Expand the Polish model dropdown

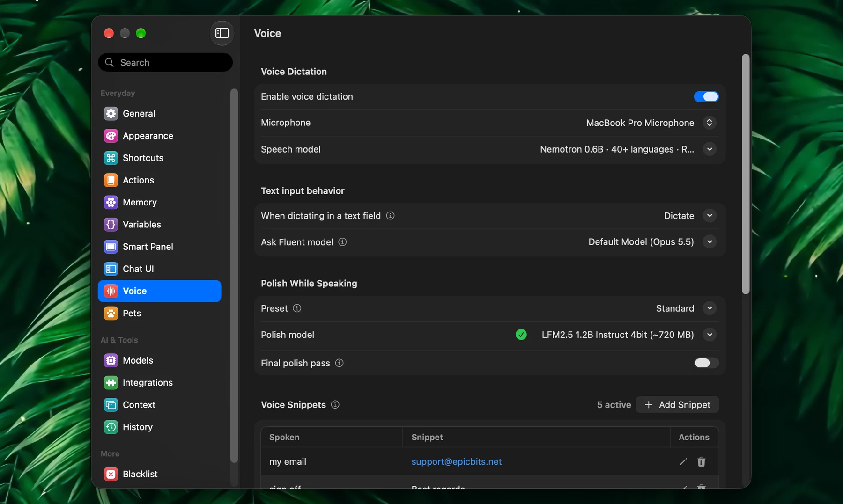pyautogui.click(x=710, y=335)
